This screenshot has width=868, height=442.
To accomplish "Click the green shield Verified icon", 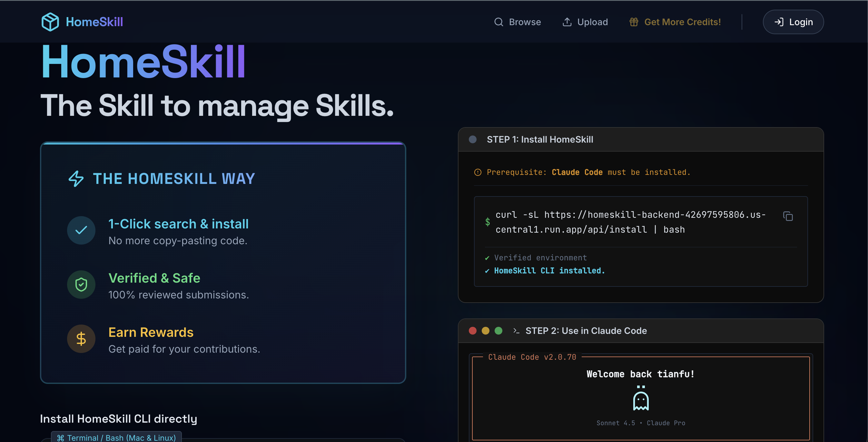I will click(81, 285).
